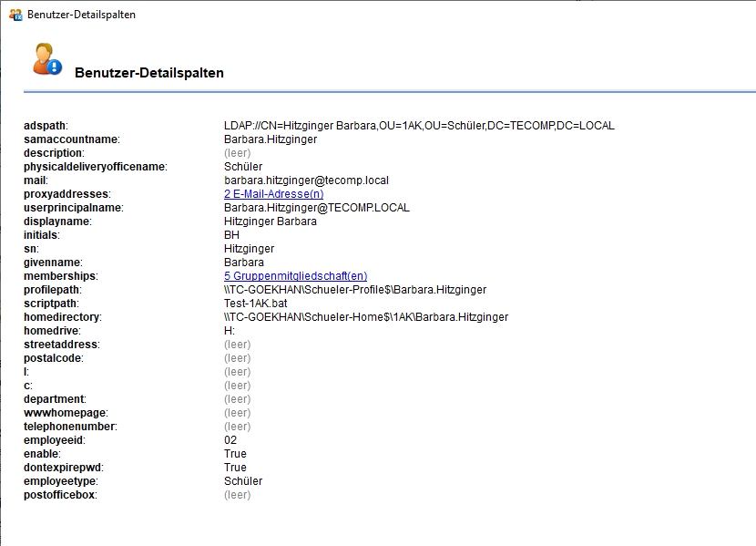Viewport: 756px width, 546px height.
Task: Click the physicaldeliveryofficename value Schüler
Action: point(243,167)
